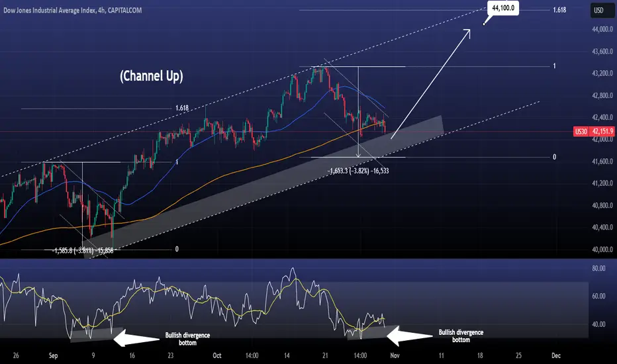Click the 40.00 RSI axis label
The width and height of the screenshot is (617, 364).
[598, 324]
